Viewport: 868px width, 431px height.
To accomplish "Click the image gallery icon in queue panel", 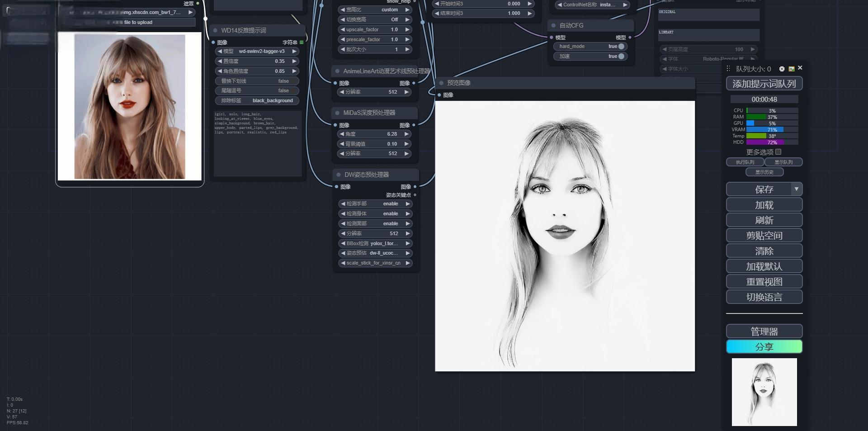I will [x=791, y=69].
